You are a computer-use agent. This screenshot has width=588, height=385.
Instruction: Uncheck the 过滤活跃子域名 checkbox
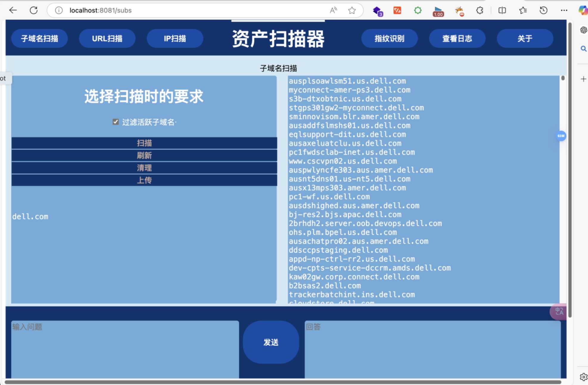click(x=116, y=122)
